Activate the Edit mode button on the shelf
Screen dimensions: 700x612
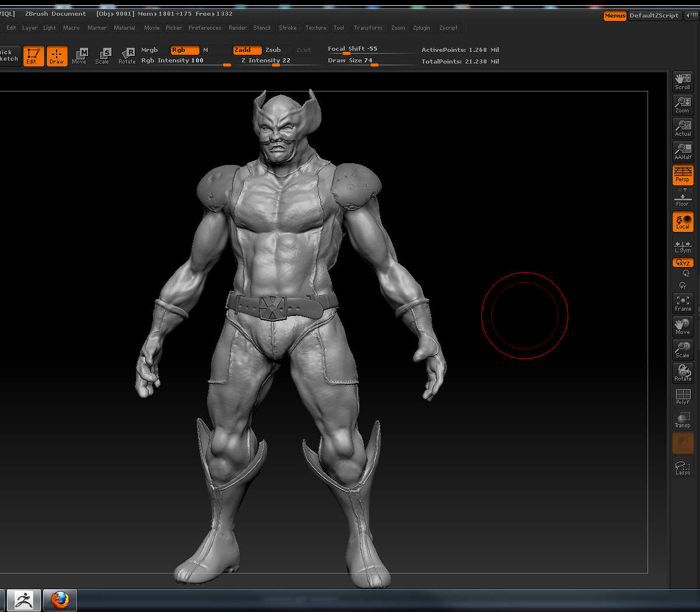pos(33,56)
